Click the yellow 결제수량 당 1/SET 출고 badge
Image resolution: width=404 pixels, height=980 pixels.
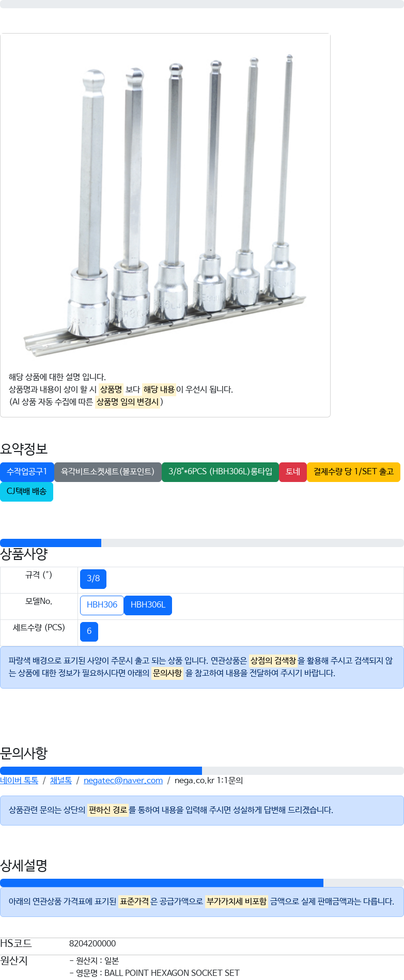click(353, 472)
